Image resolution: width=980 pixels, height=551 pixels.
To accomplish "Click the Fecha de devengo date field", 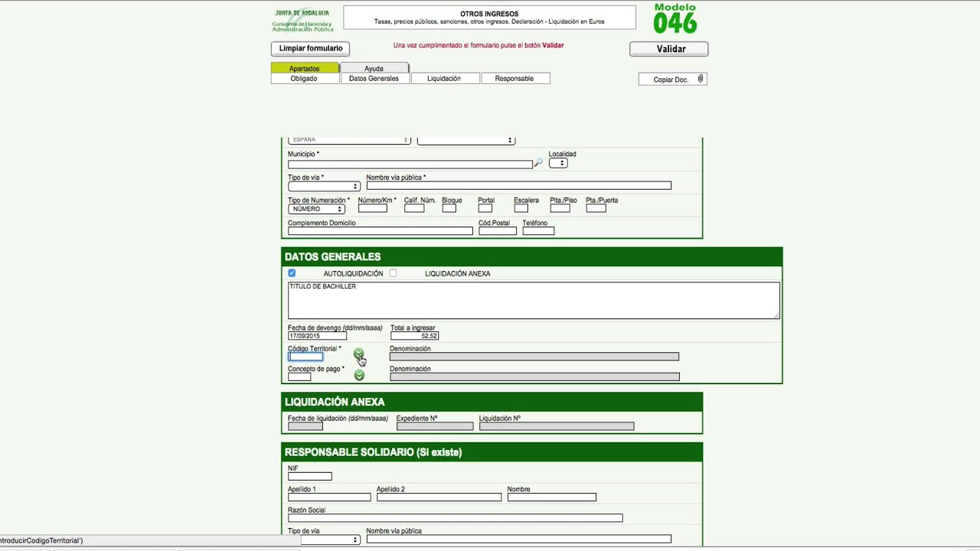I will tap(317, 336).
